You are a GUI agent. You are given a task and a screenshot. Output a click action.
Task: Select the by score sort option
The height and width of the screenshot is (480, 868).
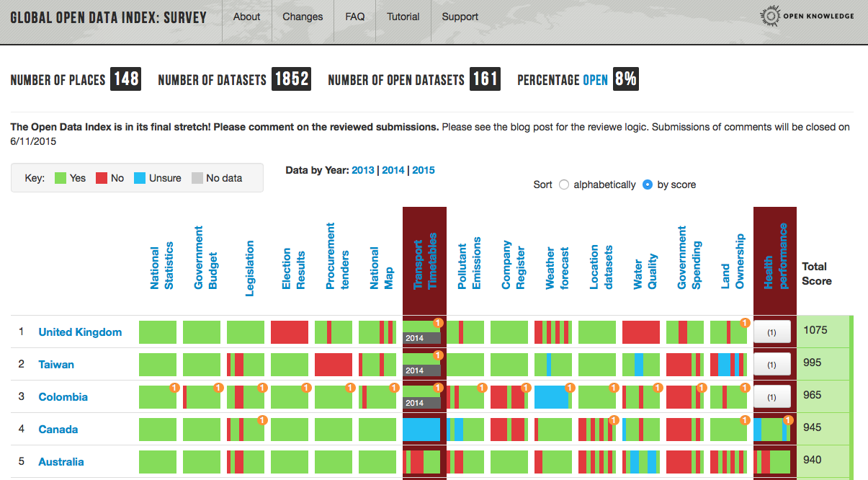pyautogui.click(x=647, y=185)
